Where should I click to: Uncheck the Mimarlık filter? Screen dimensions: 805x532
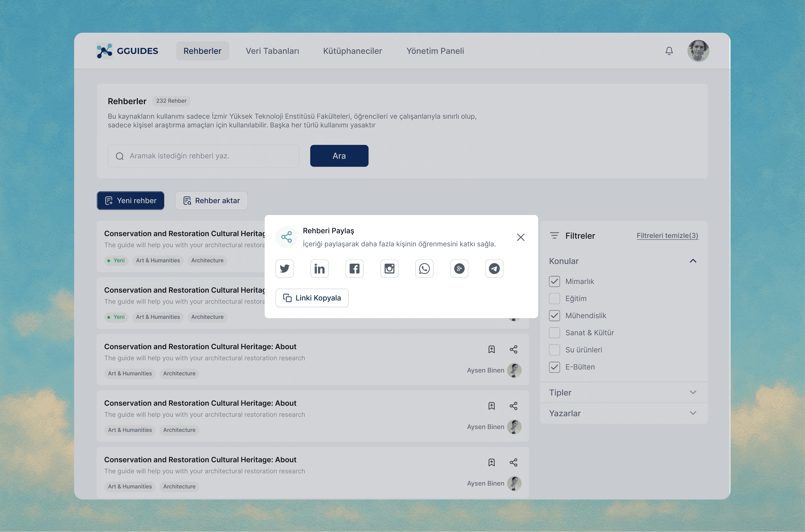554,281
